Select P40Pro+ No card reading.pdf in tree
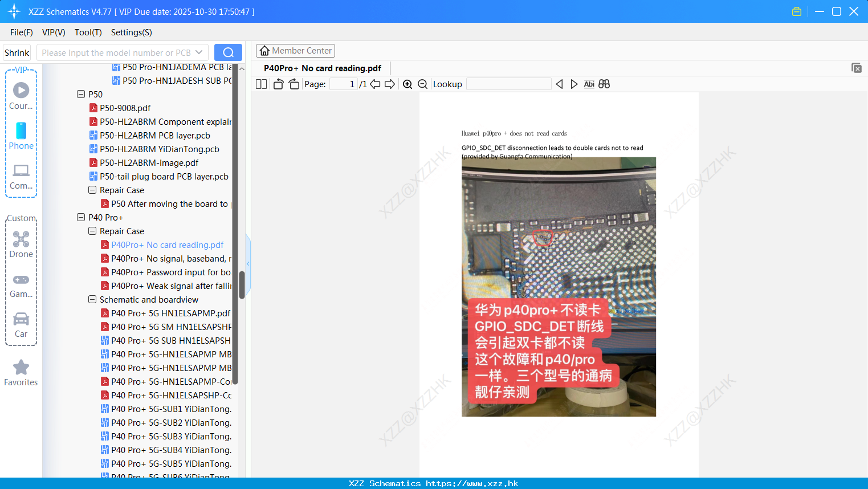 pos(162,245)
